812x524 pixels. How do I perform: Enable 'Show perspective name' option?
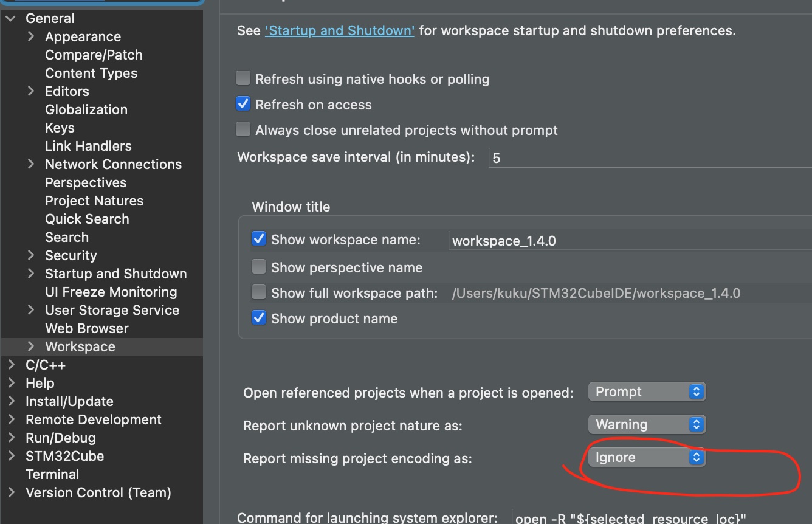(x=258, y=266)
